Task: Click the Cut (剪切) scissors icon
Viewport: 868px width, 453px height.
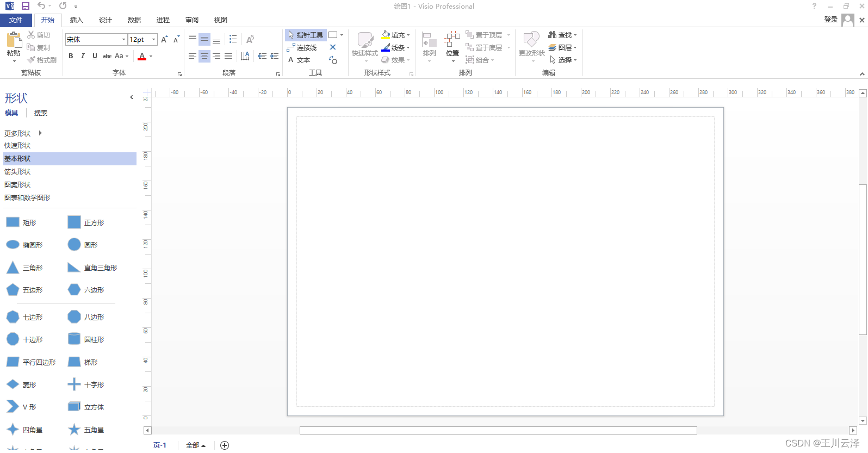Action: [x=31, y=35]
